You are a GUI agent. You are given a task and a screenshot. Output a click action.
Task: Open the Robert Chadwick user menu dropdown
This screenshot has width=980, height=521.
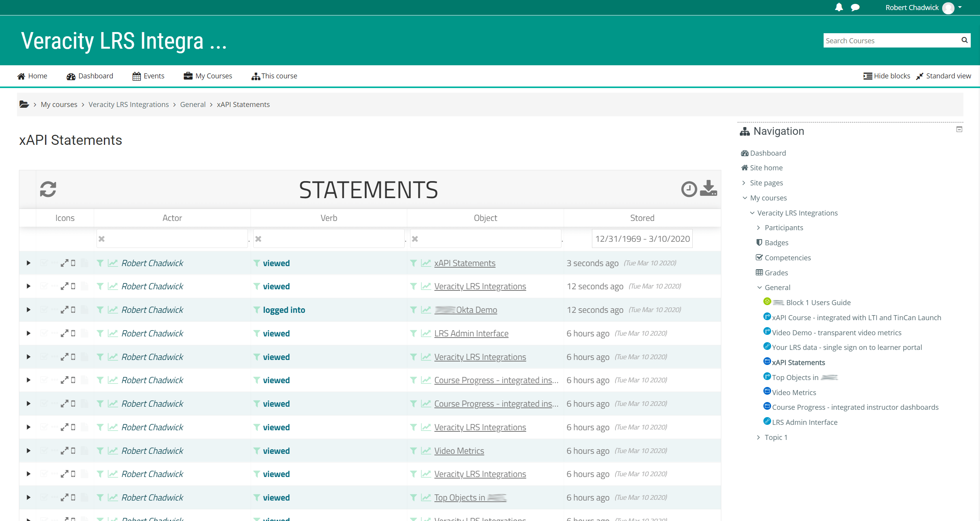pos(923,8)
